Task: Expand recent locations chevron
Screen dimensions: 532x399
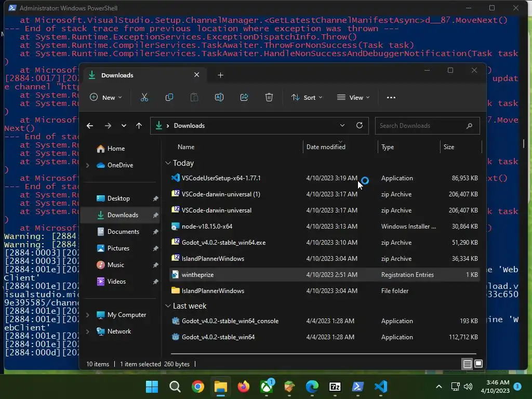Action: [124, 126]
